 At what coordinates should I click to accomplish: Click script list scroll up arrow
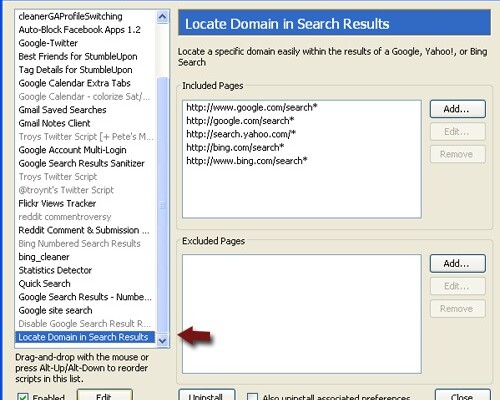(x=162, y=17)
